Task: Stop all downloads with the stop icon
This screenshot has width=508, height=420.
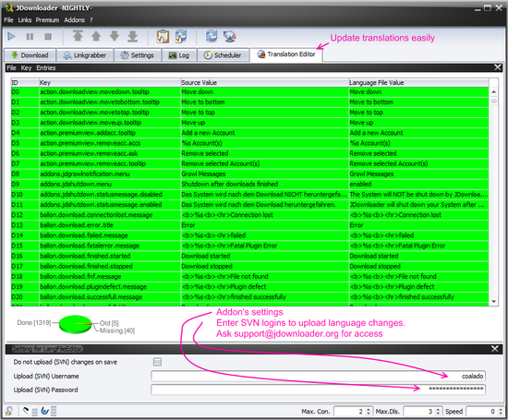Action: (48, 36)
